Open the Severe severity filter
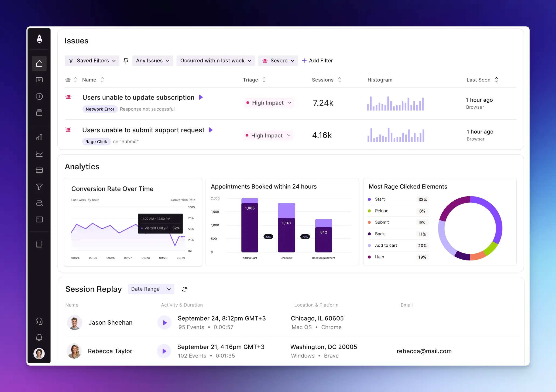The height and width of the screenshot is (392, 556). pyautogui.click(x=278, y=61)
